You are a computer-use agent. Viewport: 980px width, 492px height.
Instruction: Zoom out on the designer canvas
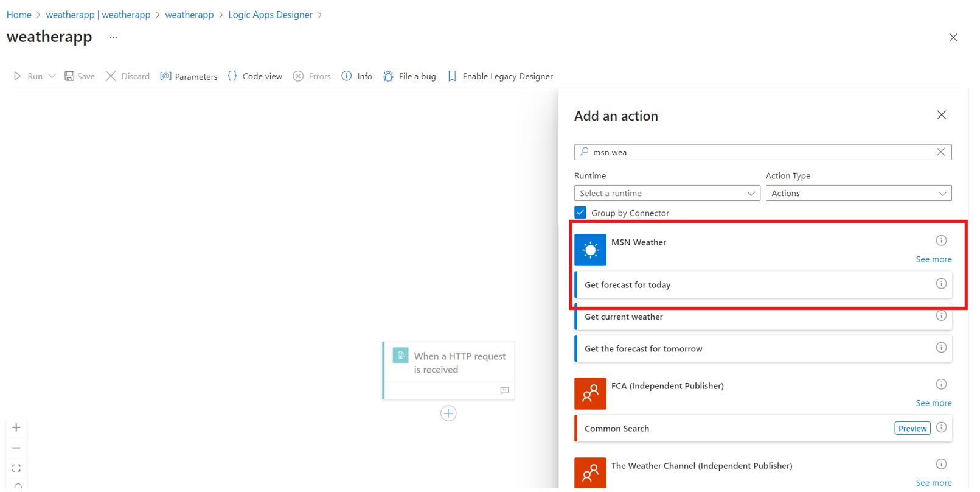pos(16,448)
